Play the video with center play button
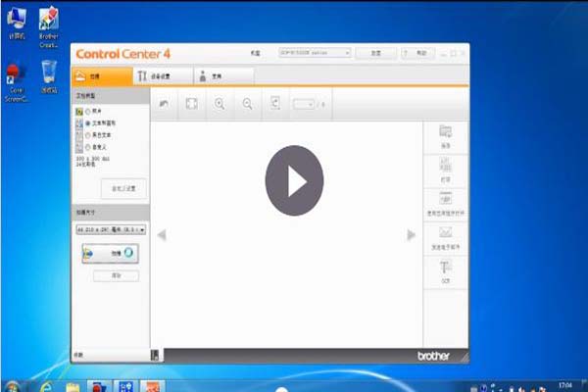The image size is (588, 392). coord(293,181)
